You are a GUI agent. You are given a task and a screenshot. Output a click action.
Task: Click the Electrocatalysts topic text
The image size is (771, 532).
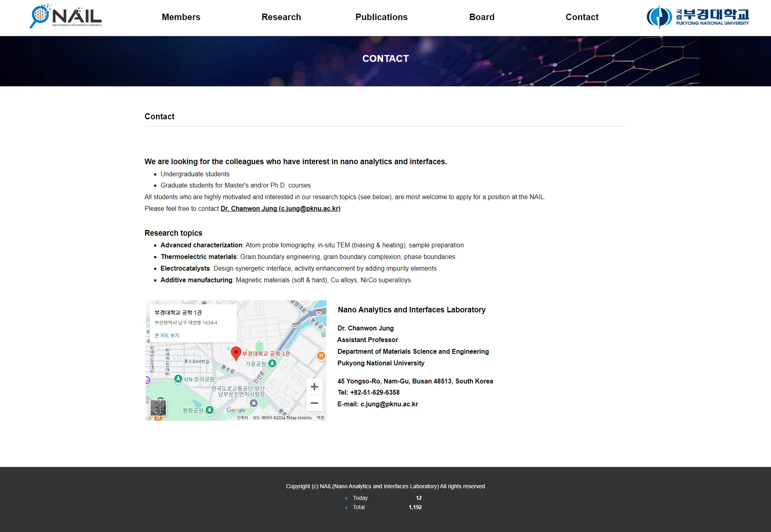(298, 269)
